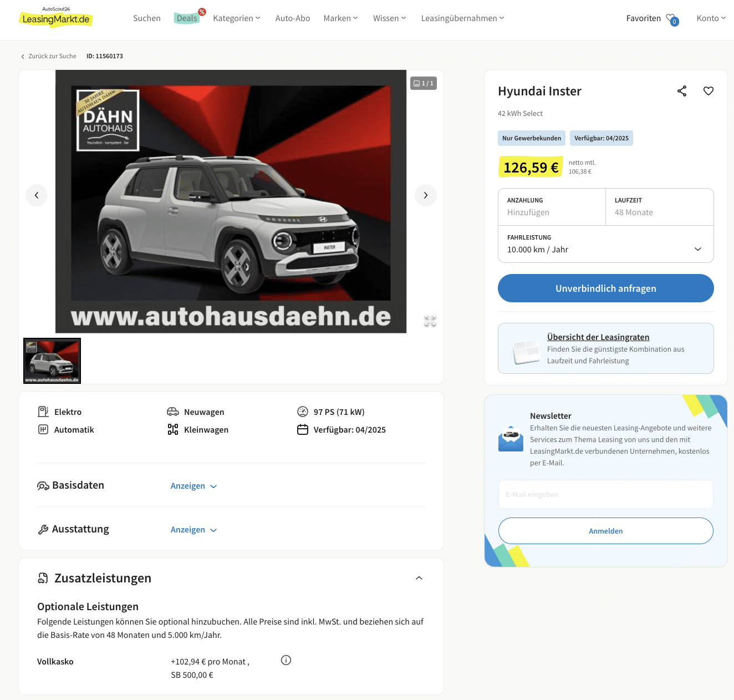Click the image counter badge
This screenshot has width=734, height=700.
click(424, 83)
